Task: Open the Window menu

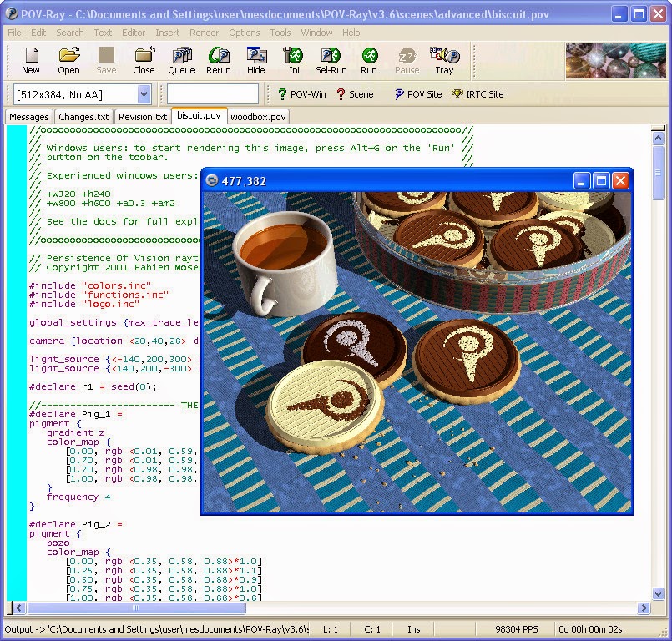Action: [316, 33]
